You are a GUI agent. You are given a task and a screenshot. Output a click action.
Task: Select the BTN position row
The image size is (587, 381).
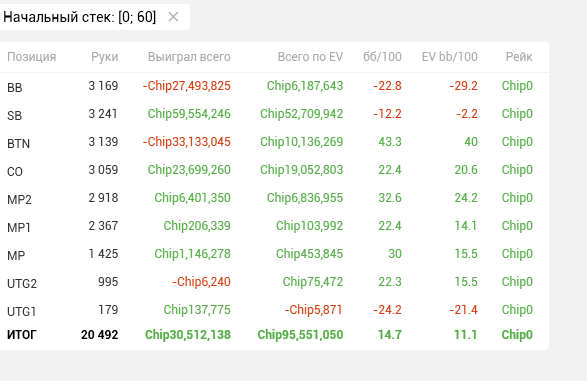(274, 142)
